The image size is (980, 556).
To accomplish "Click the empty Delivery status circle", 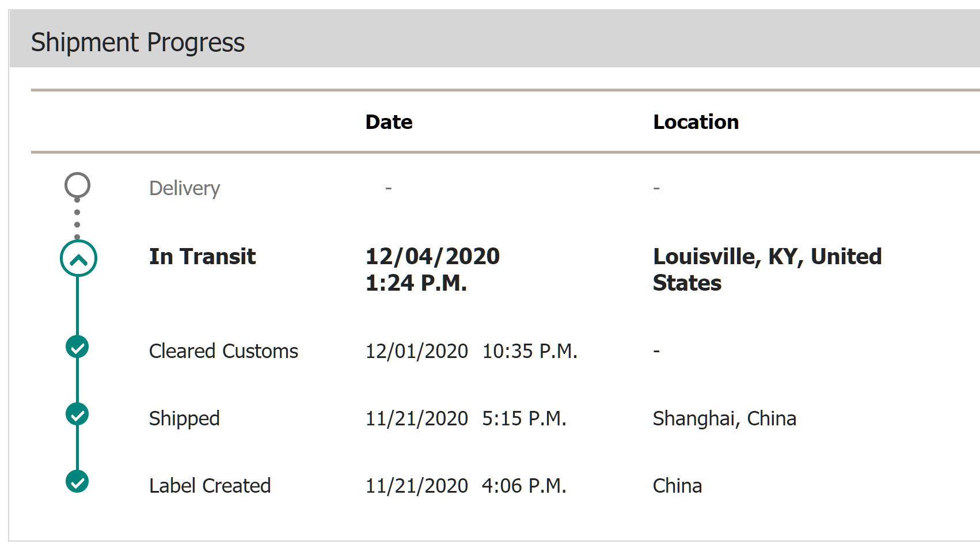I will [77, 185].
